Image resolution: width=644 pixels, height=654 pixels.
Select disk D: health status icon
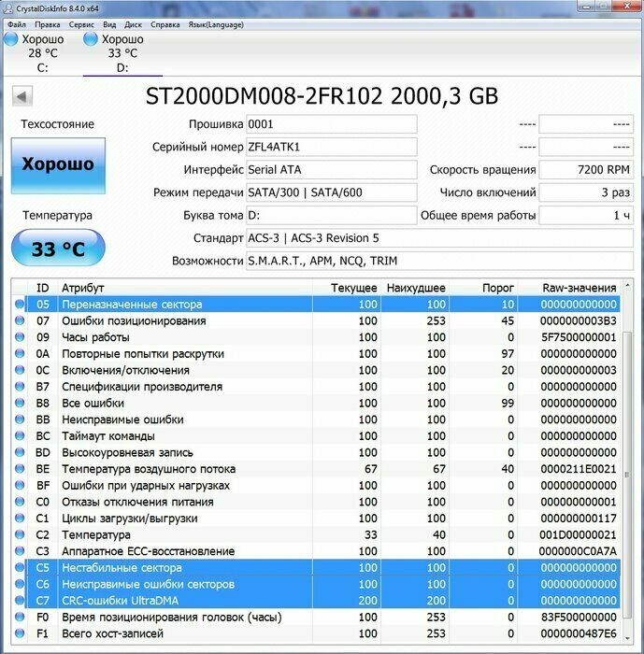[90, 39]
